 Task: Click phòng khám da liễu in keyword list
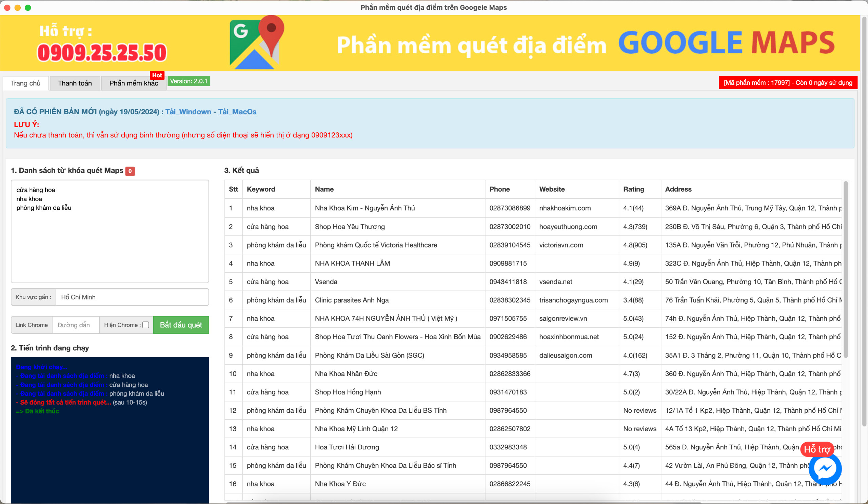pos(44,208)
